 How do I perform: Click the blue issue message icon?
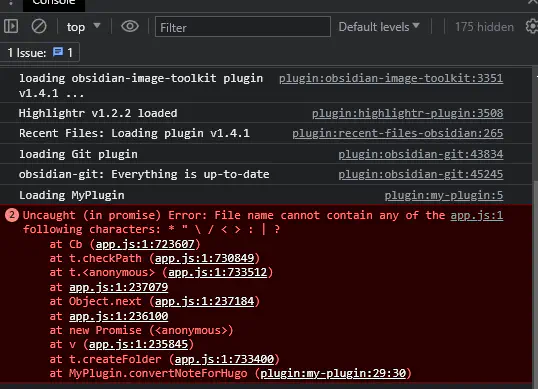(x=58, y=52)
